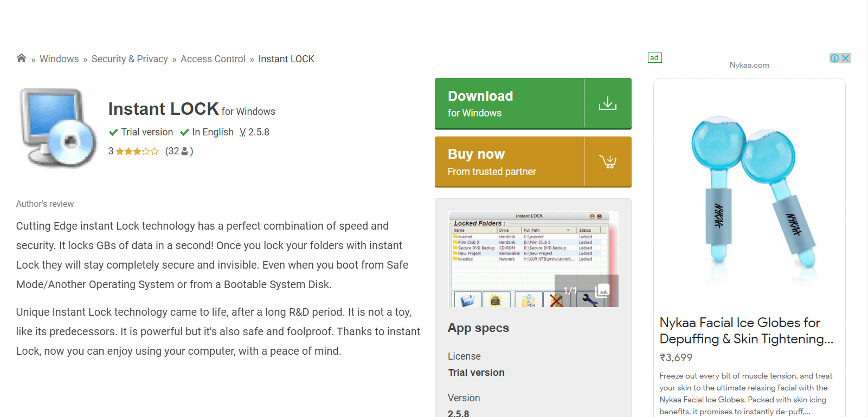
Task: Open the Windows breadcrumb link
Action: tap(59, 59)
